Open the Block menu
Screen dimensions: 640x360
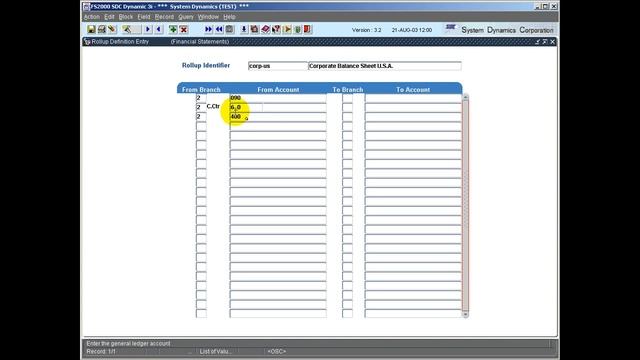[126, 17]
